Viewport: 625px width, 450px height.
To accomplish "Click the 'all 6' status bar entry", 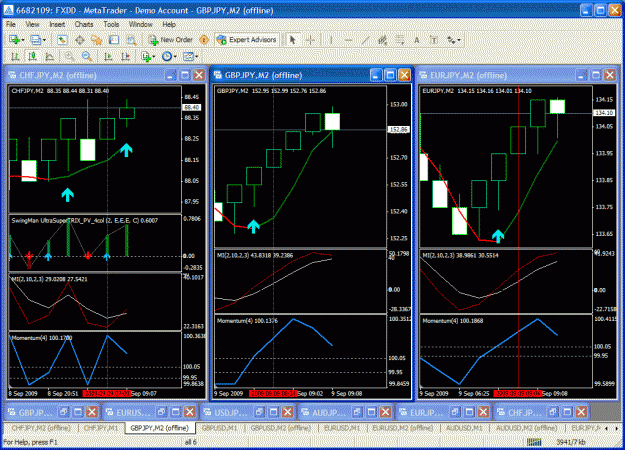I will coord(191,442).
